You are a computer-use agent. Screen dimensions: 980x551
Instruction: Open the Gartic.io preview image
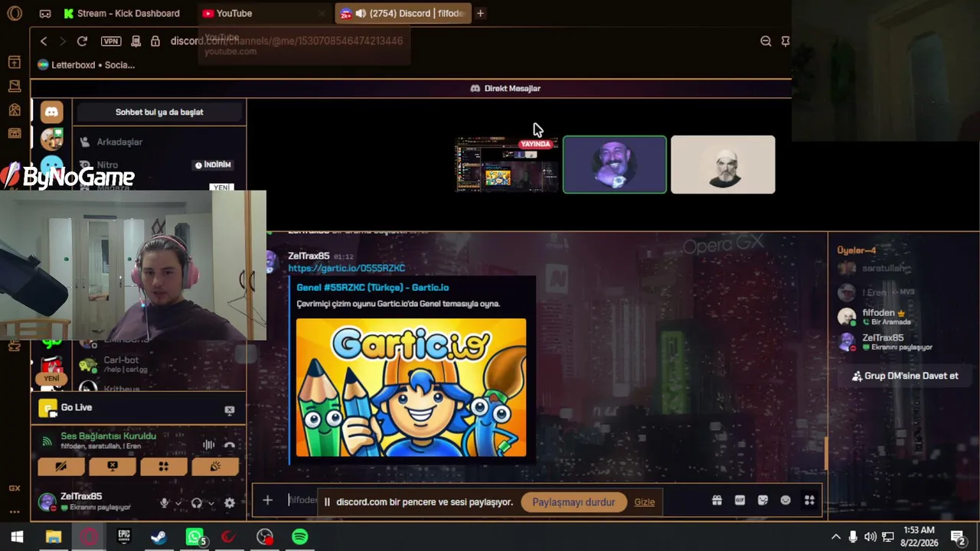[x=411, y=387]
